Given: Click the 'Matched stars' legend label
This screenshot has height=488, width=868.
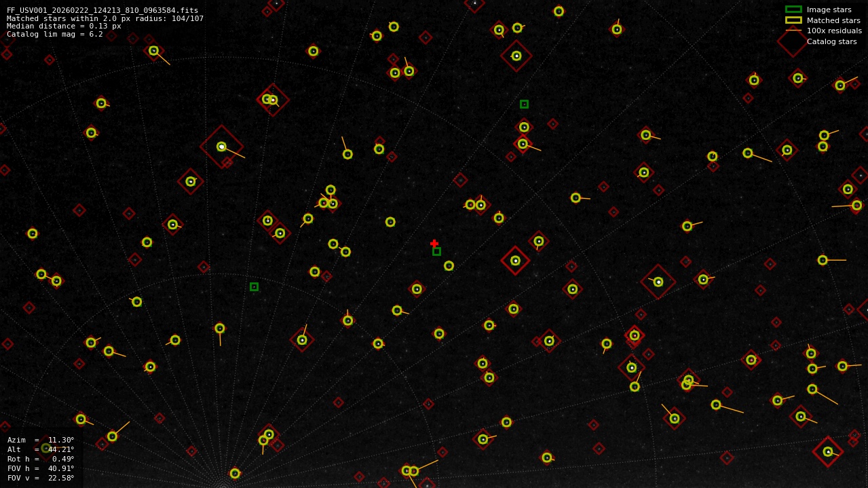Looking at the screenshot, I should (833, 20).
